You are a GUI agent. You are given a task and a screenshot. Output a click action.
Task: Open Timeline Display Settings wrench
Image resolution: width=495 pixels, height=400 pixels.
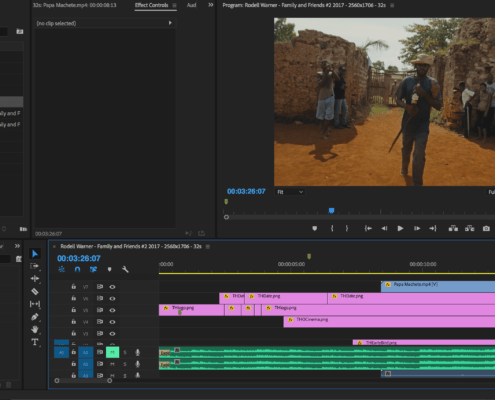[x=125, y=269]
